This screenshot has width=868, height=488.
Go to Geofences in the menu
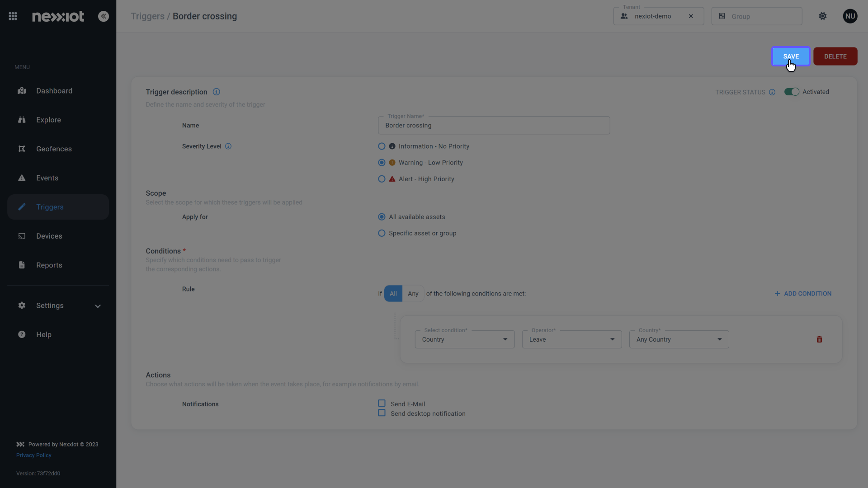(58, 149)
